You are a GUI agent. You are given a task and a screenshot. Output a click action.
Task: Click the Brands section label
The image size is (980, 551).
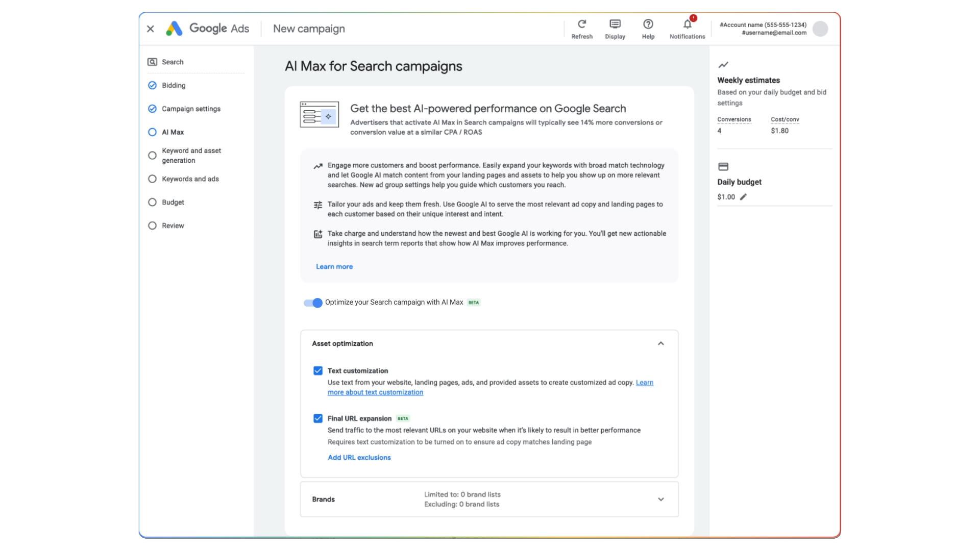324,499
